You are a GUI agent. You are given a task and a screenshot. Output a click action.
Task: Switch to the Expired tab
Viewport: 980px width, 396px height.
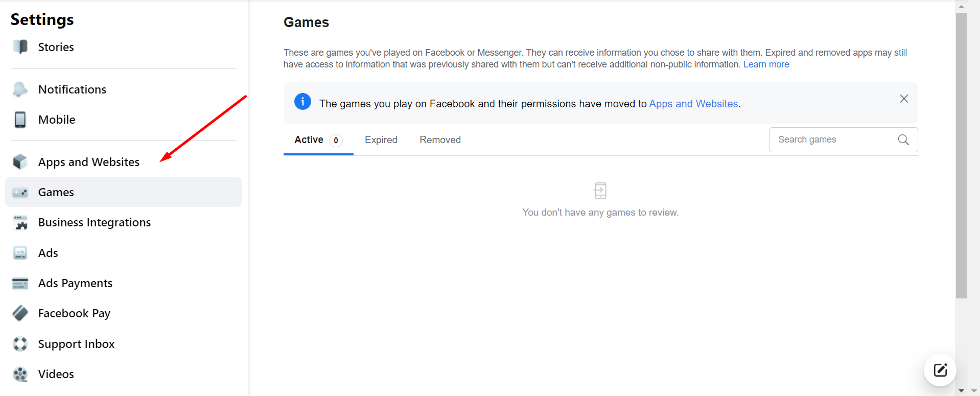[x=381, y=140]
